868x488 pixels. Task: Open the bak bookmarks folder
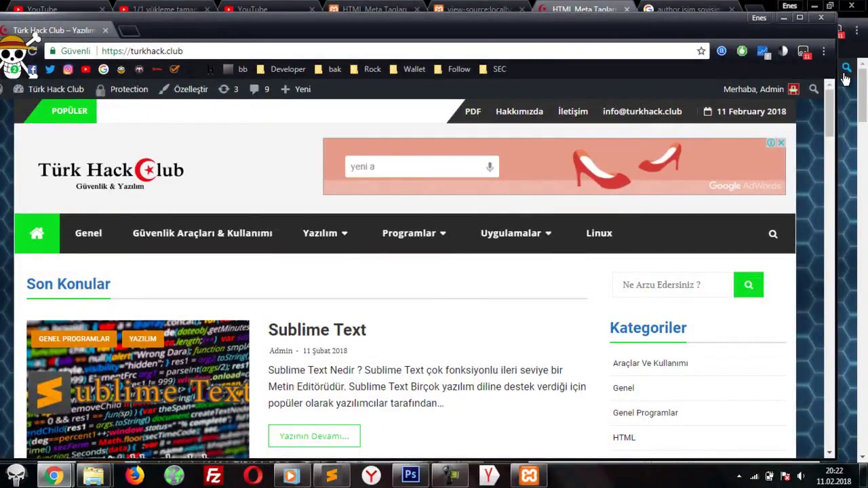[x=327, y=69]
